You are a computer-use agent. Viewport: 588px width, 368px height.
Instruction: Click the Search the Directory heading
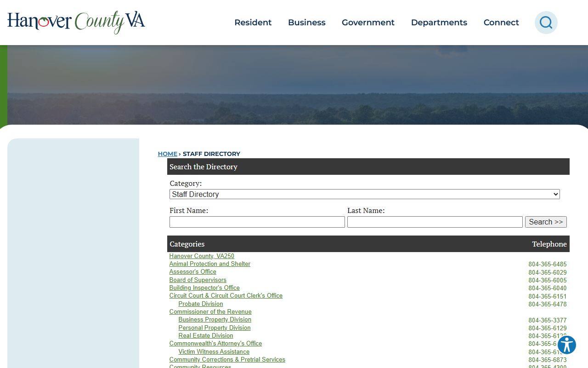(204, 167)
